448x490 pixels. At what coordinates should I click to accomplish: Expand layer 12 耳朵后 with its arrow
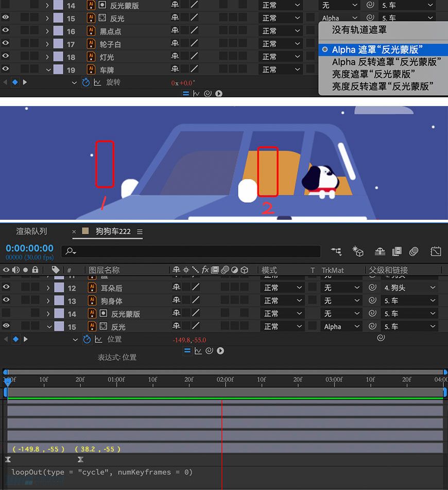click(48, 288)
